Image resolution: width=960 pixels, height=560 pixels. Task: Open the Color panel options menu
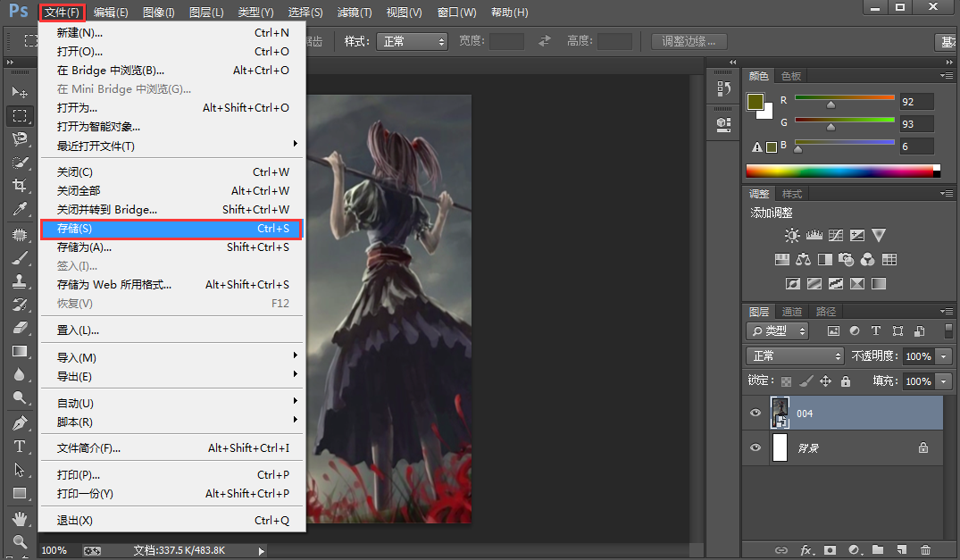(947, 76)
